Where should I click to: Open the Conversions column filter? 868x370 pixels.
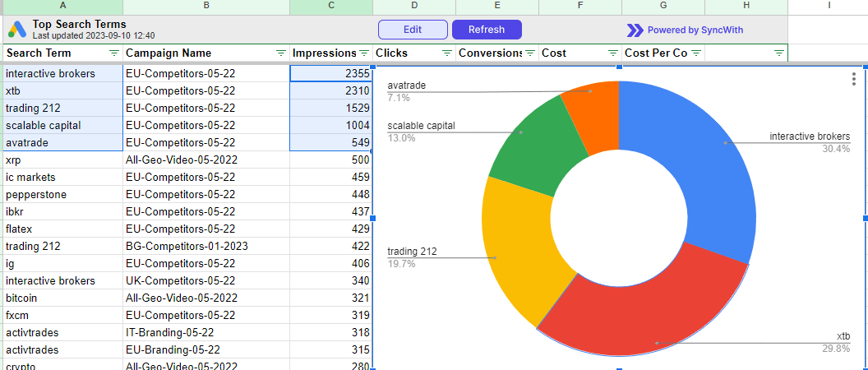pyautogui.click(x=529, y=53)
